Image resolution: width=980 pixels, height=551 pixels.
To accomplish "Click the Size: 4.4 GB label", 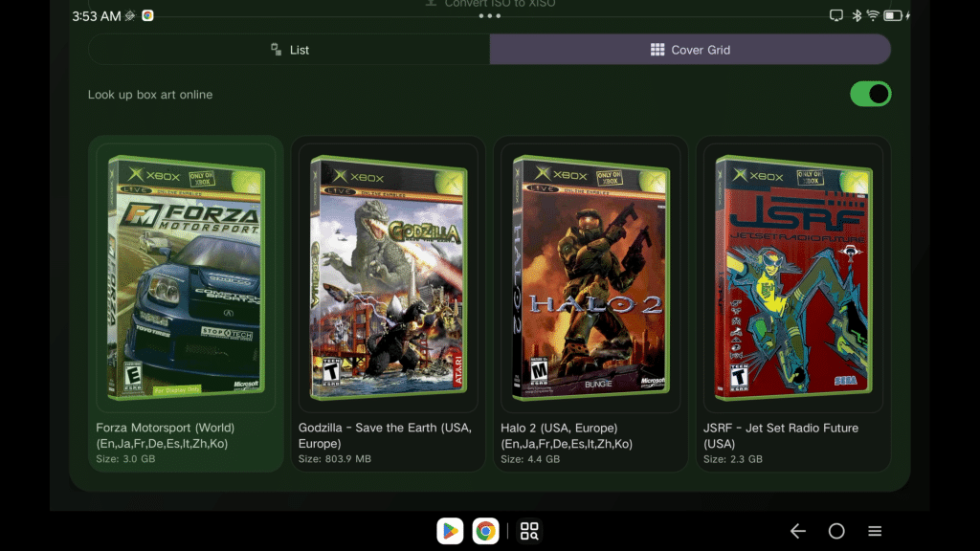I will (x=530, y=458).
